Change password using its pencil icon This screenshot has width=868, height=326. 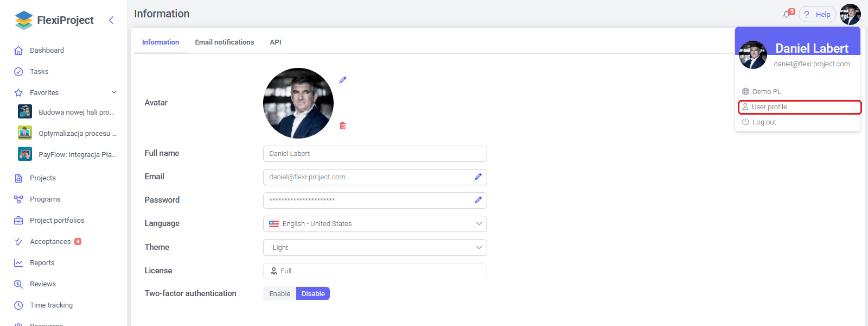point(478,200)
